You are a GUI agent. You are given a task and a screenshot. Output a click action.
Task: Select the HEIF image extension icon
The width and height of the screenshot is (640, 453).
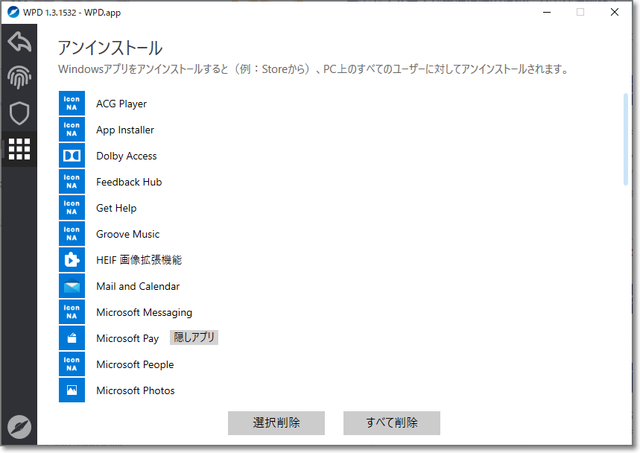click(72, 260)
